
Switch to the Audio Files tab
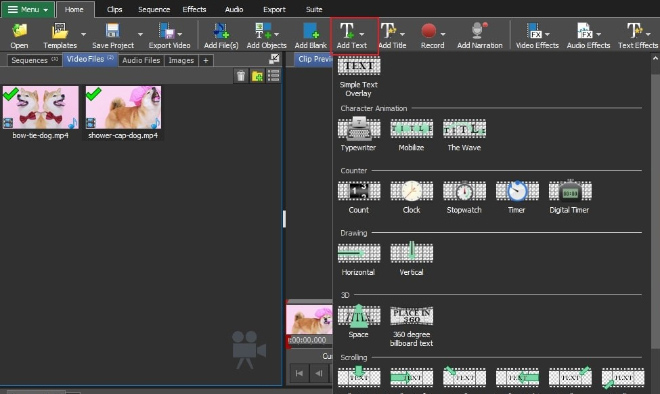coord(141,61)
